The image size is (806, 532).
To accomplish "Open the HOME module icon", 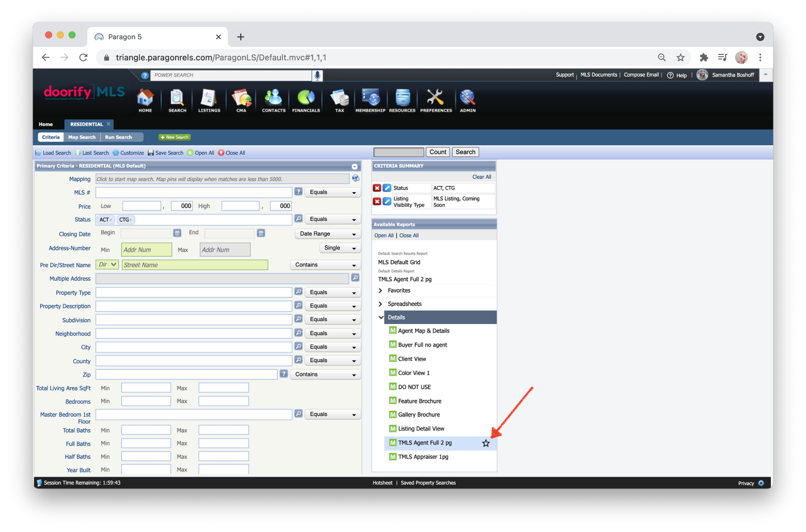I will click(145, 100).
